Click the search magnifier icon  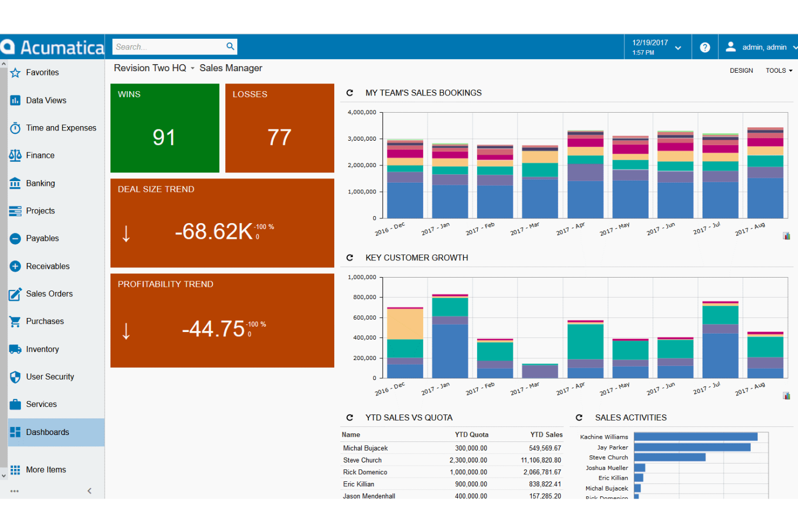(x=230, y=46)
